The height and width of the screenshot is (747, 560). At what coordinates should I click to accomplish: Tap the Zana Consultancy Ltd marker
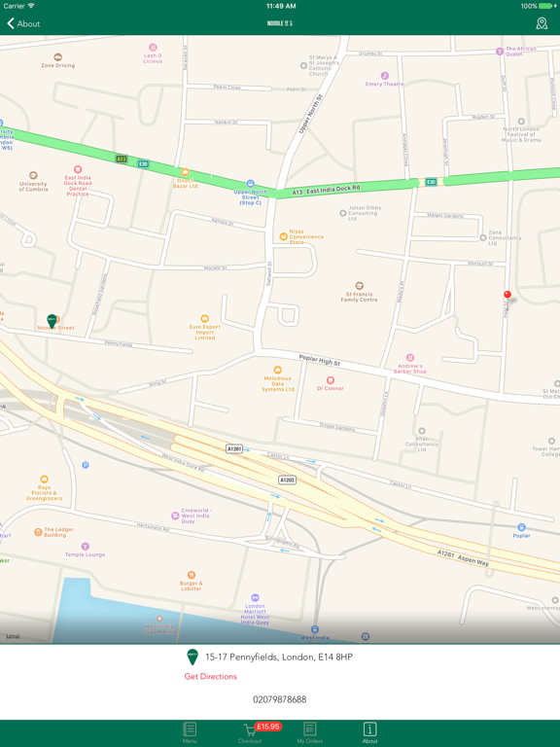[483, 237]
